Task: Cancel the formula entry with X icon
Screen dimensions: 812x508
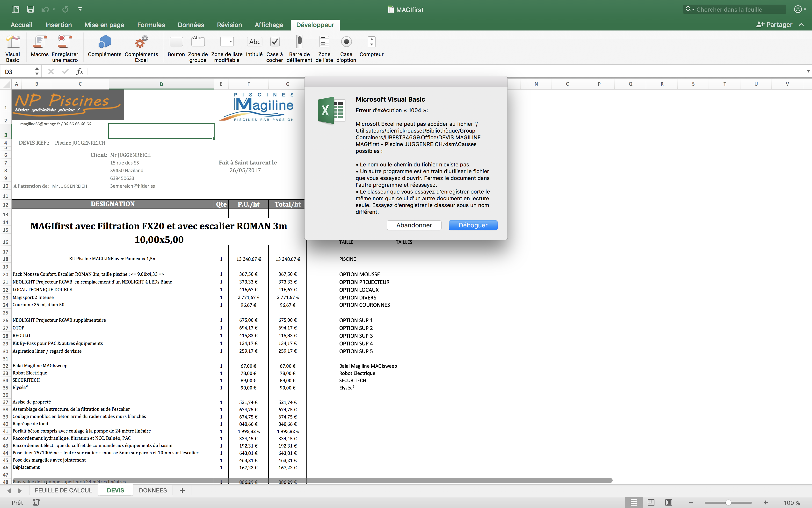Action: [51, 72]
